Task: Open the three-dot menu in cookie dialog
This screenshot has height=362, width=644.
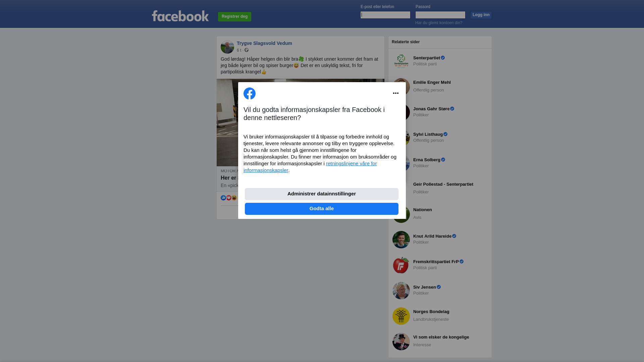Action: tap(396, 93)
